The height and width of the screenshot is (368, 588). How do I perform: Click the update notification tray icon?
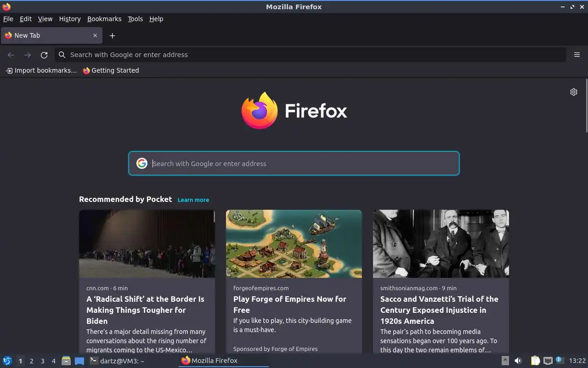click(559, 360)
